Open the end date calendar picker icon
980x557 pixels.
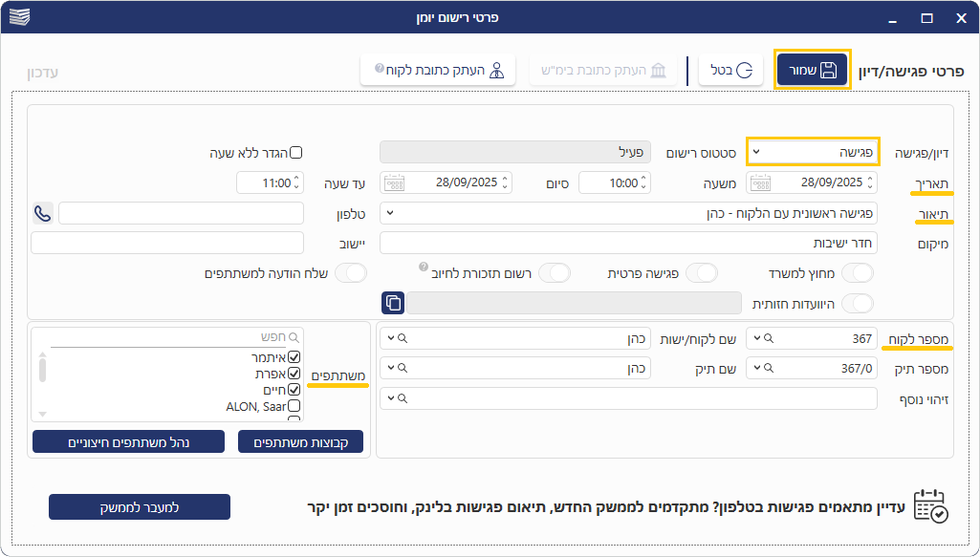click(x=393, y=182)
